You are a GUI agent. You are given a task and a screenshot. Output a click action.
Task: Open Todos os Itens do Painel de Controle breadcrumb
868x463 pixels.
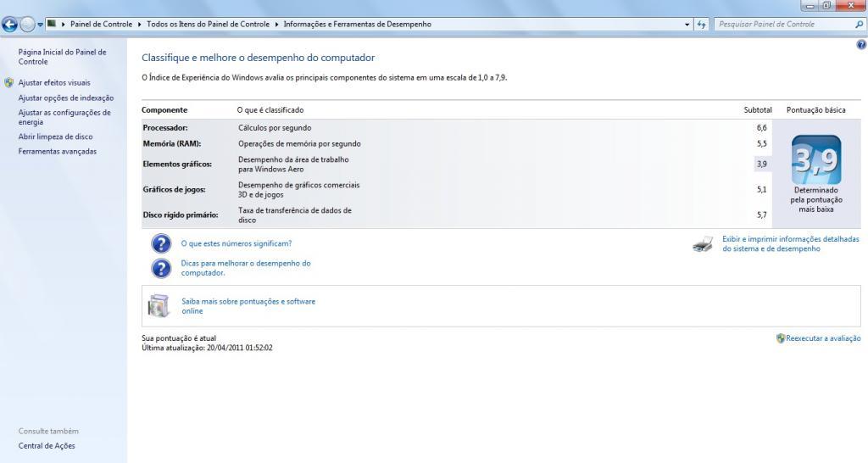(x=209, y=25)
